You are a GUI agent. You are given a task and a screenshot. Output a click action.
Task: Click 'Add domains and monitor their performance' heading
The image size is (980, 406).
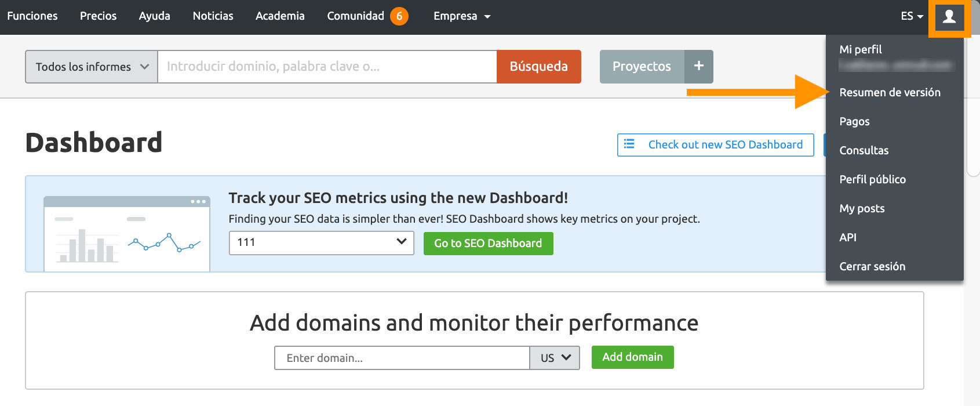[x=474, y=322]
